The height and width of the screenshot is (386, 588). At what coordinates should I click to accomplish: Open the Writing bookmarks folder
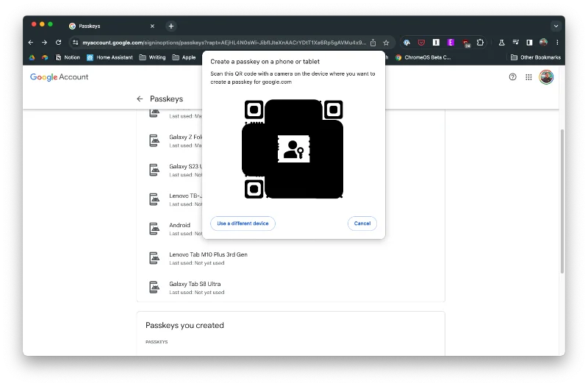tap(152, 57)
